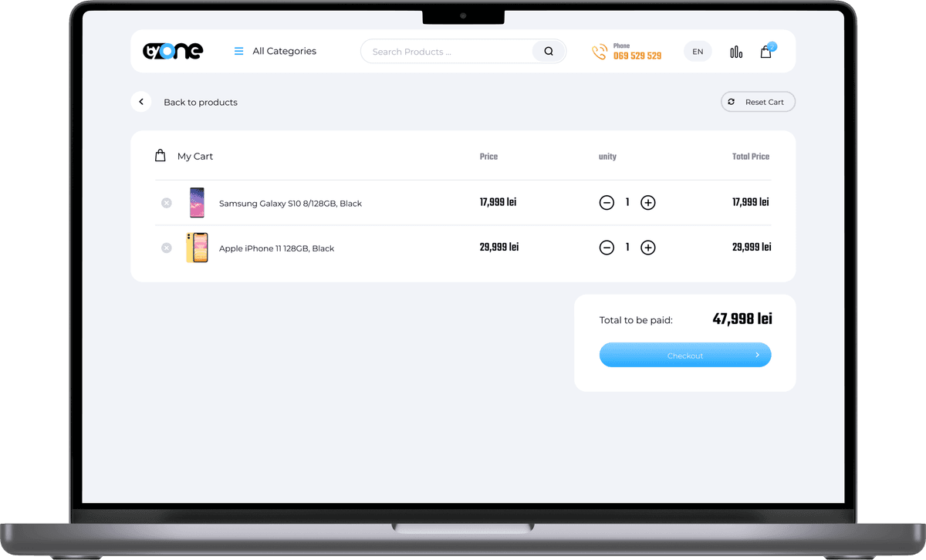This screenshot has height=560, width=926.
Task: Click the Total to be paid label
Action: coord(636,320)
